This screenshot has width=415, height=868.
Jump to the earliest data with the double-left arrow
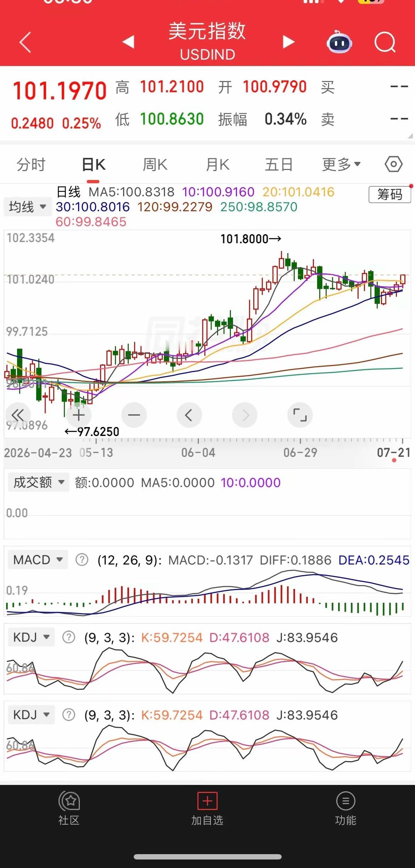point(18,415)
